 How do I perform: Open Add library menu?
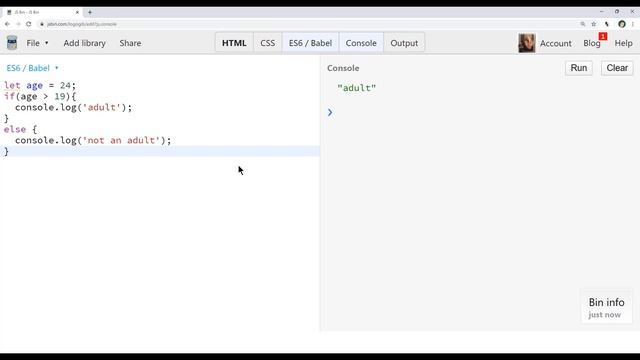pos(84,43)
